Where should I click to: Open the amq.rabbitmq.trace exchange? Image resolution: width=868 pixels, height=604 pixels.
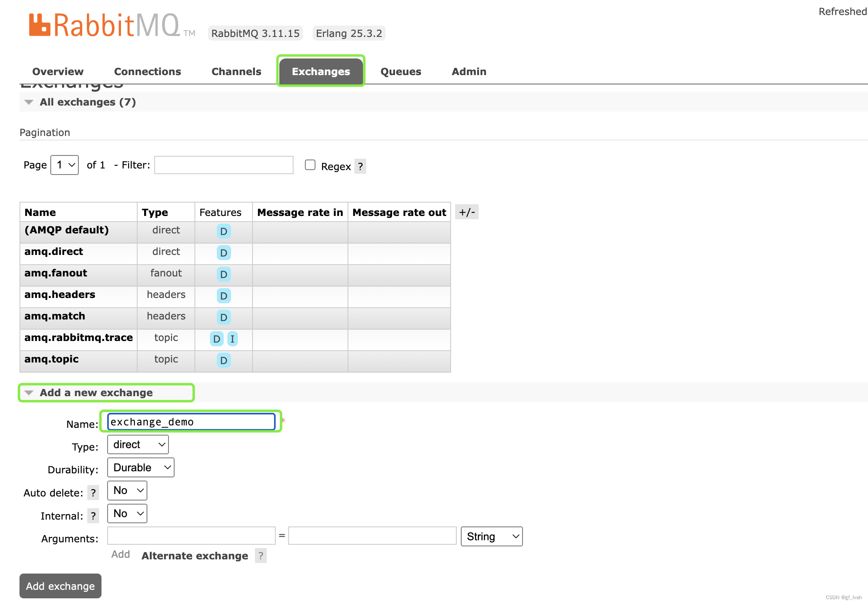78,337
